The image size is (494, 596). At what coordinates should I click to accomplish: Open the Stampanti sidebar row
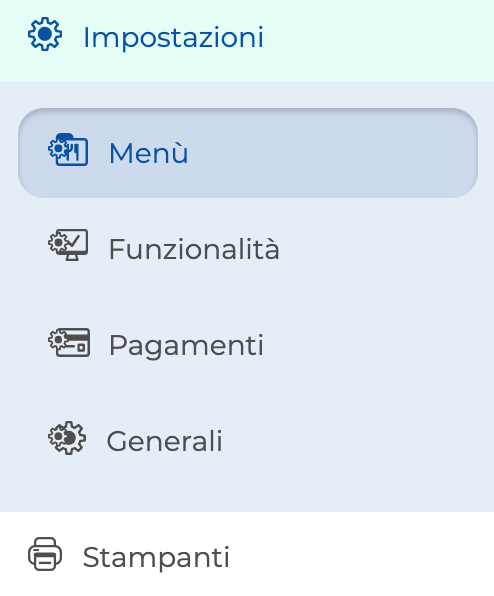(x=247, y=554)
